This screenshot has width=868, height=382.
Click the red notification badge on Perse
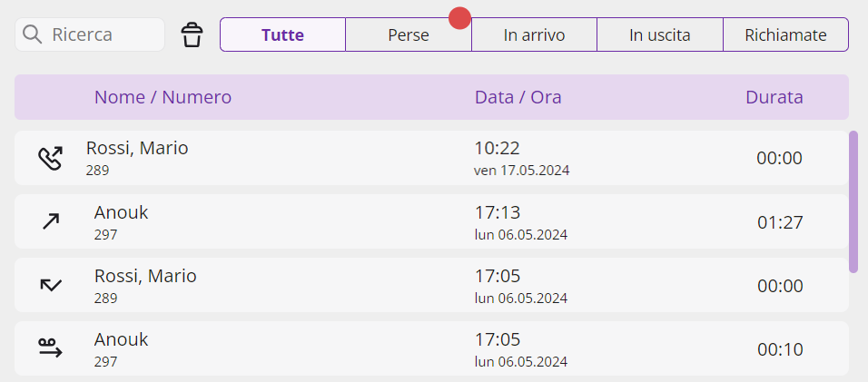click(459, 18)
